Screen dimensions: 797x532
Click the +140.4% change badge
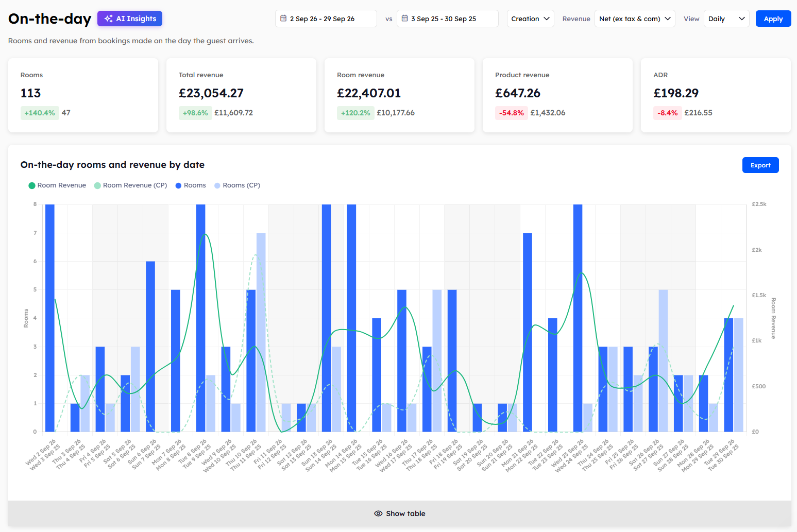point(40,113)
